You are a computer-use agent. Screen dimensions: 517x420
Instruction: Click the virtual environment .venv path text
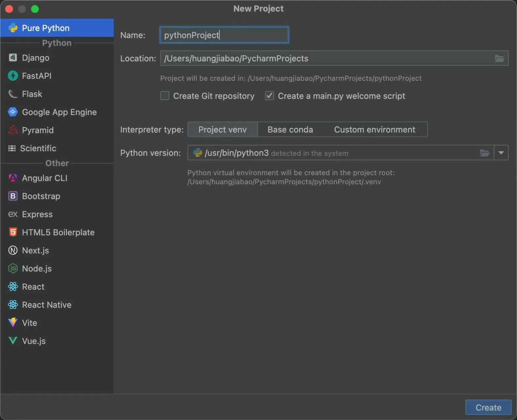(284, 182)
